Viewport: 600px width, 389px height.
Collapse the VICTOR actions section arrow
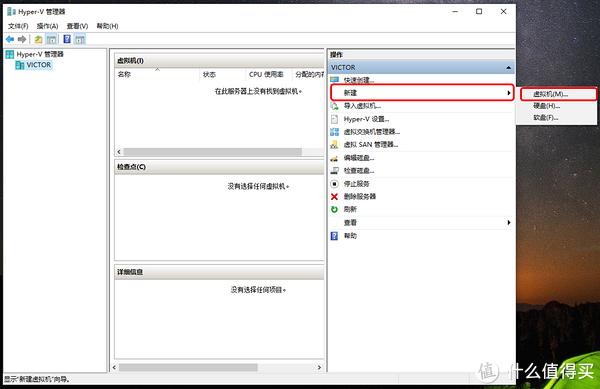[x=508, y=68]
